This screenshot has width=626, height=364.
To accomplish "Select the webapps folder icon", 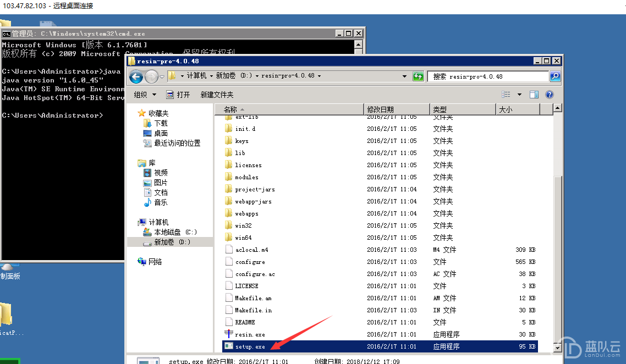I will (x=229, y=213).
